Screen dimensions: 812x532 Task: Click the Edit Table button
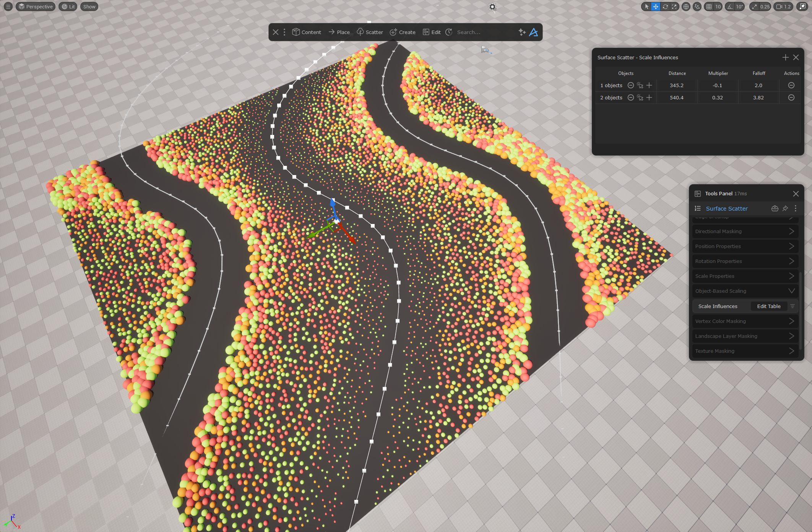click(x=768, y=306)
